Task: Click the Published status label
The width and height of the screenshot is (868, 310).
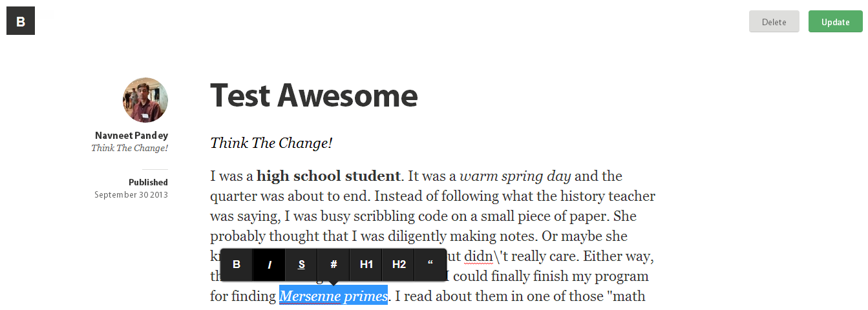Action: (x=148, y=182)
